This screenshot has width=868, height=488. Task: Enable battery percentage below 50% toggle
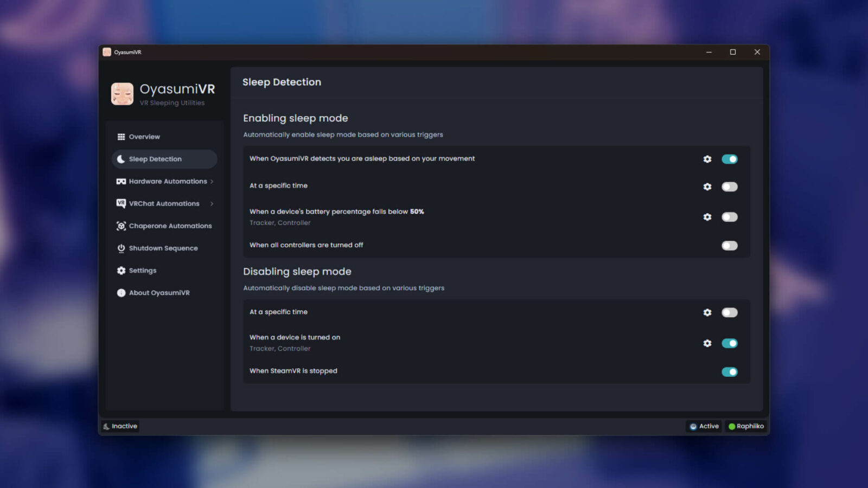pos(729,217)
